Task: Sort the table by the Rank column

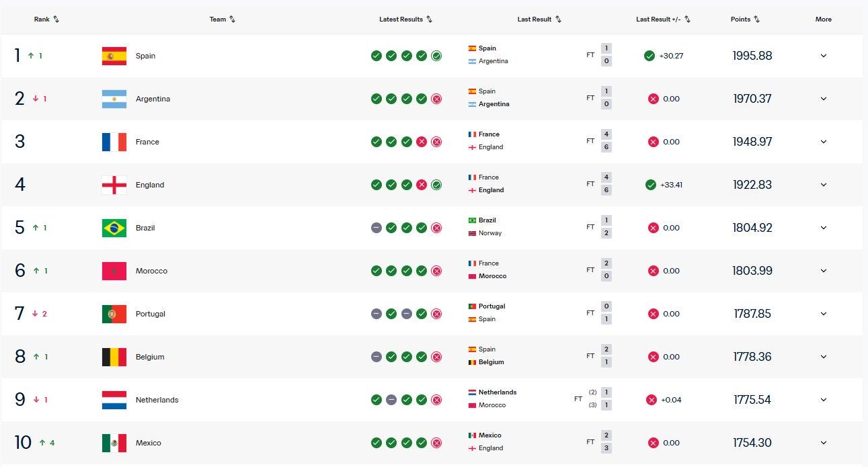Action: pyautogui.click(x=46, y=19)
